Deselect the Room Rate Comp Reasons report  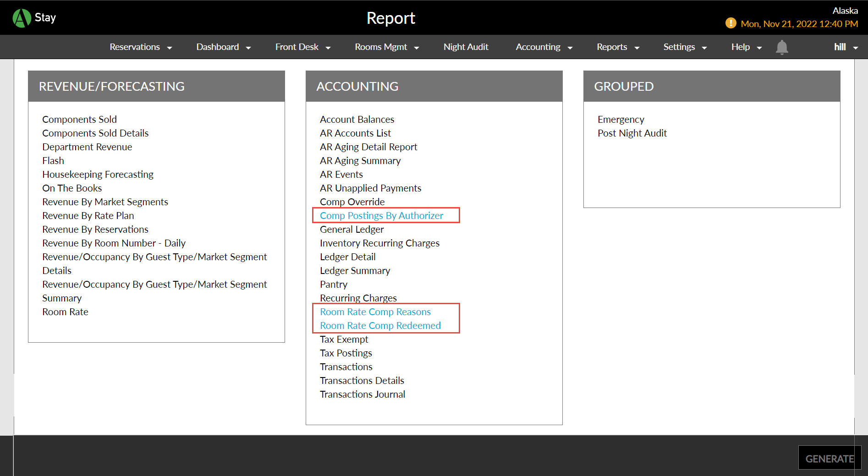point(375,312)
